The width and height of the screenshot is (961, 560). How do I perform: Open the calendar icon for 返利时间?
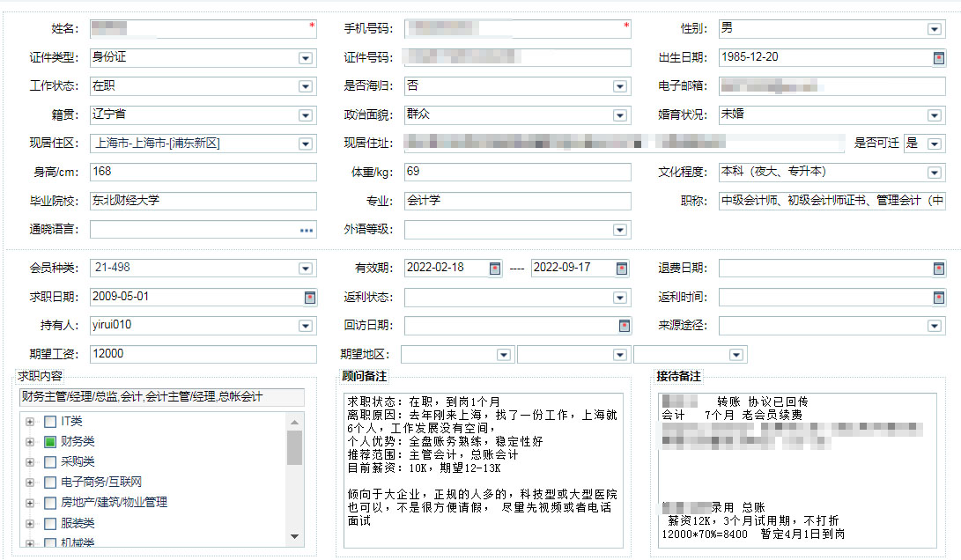[x=938, y=297]
